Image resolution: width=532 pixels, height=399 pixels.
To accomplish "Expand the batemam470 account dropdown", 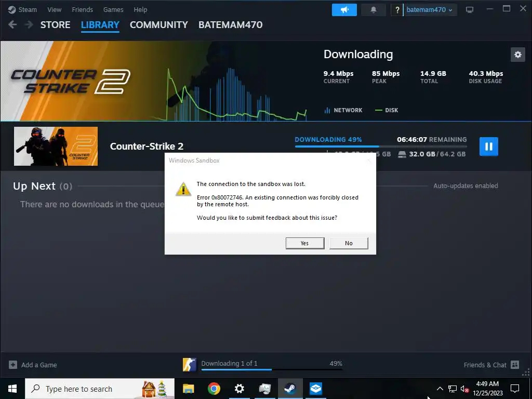I will [x=430, y=10].
